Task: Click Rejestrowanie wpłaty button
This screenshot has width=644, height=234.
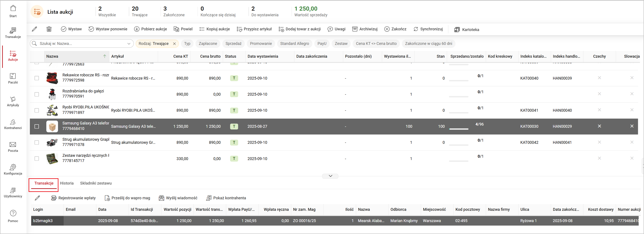Action: click(x=74, y=198)
